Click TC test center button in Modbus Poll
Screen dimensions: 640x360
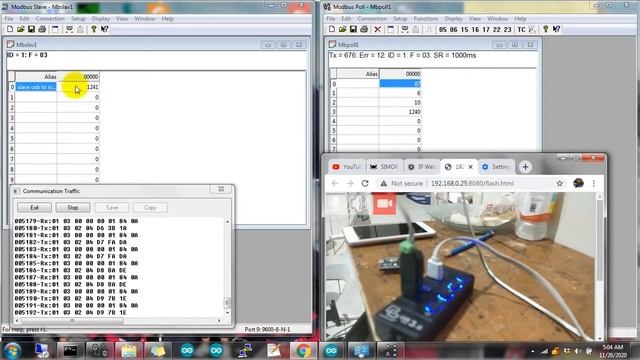pos(521,29)
